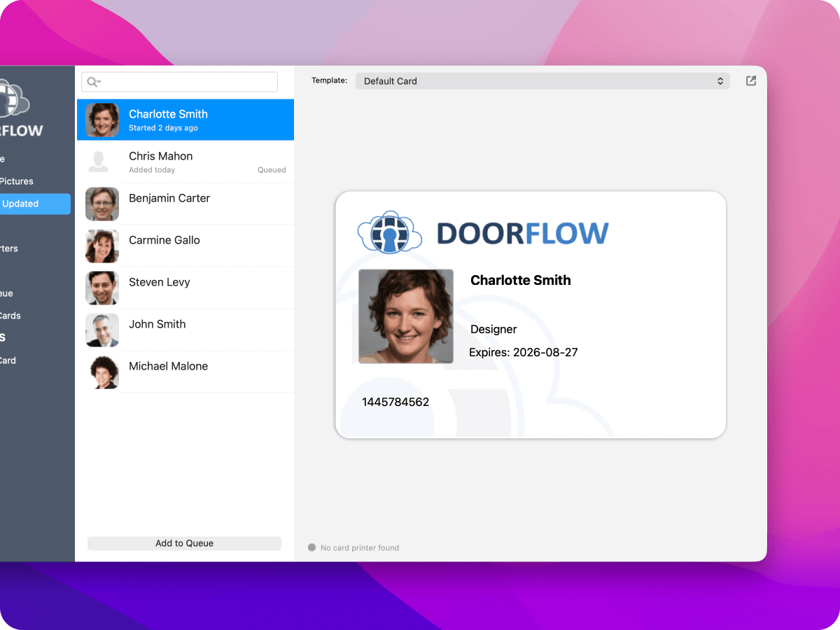Click Carmine Gallo's avatar thumbnail
The image size is (840, 630).
(x=102, y=246)
